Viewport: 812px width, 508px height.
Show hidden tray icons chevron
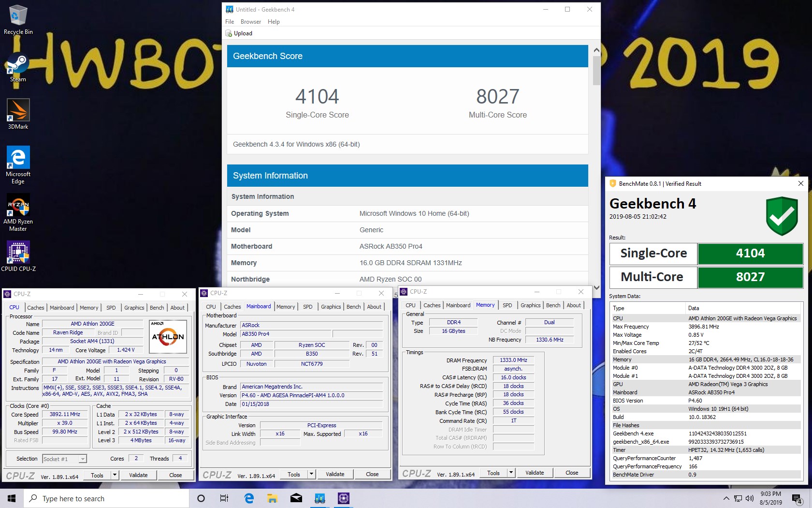726,498
